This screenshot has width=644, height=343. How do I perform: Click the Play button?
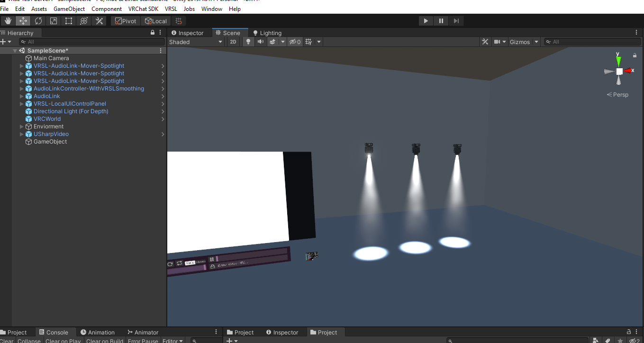(x=426, y=21)
